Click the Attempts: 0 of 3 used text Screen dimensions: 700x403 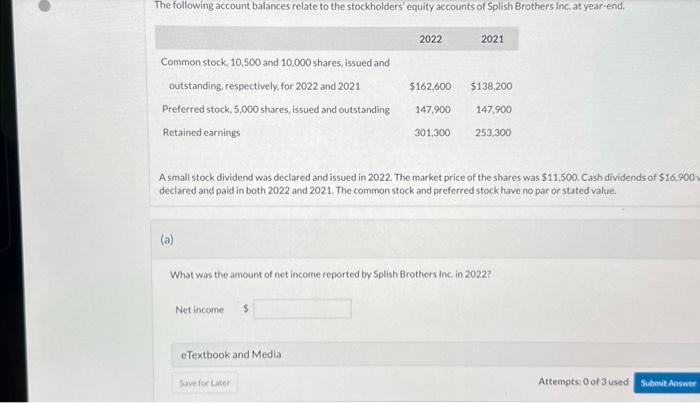(583, 382)
